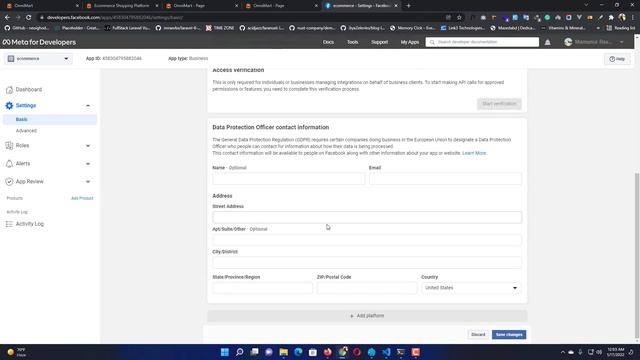Select Basic under Settings
Screen dimensions: 640x360
[x=50, y=119]
